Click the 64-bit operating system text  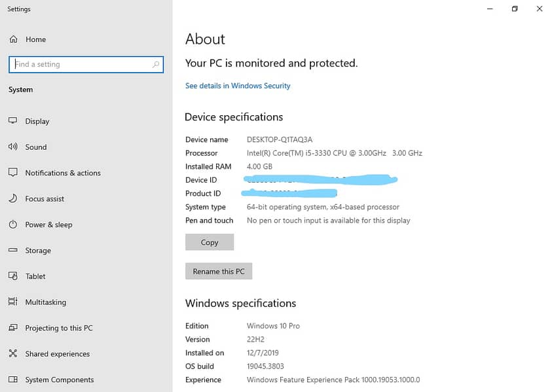pyautogui.click(x=323, y=207)
